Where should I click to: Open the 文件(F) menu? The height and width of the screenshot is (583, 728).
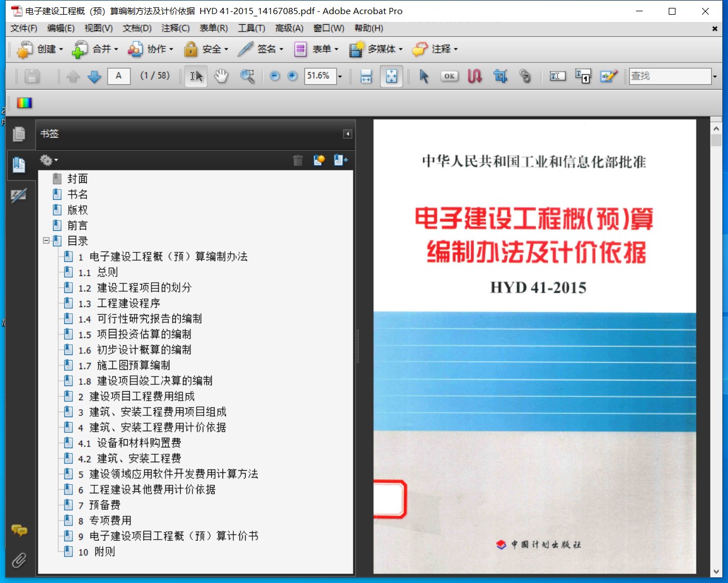24,28
